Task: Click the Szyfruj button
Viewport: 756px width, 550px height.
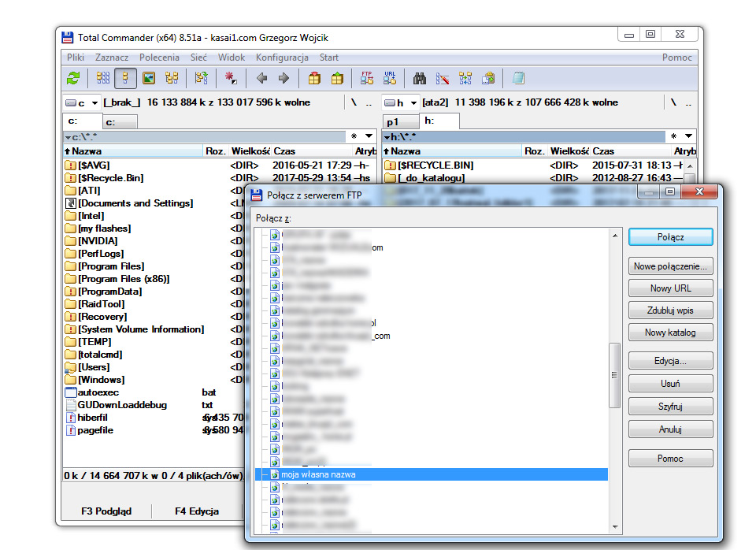Action: point(671,407)
